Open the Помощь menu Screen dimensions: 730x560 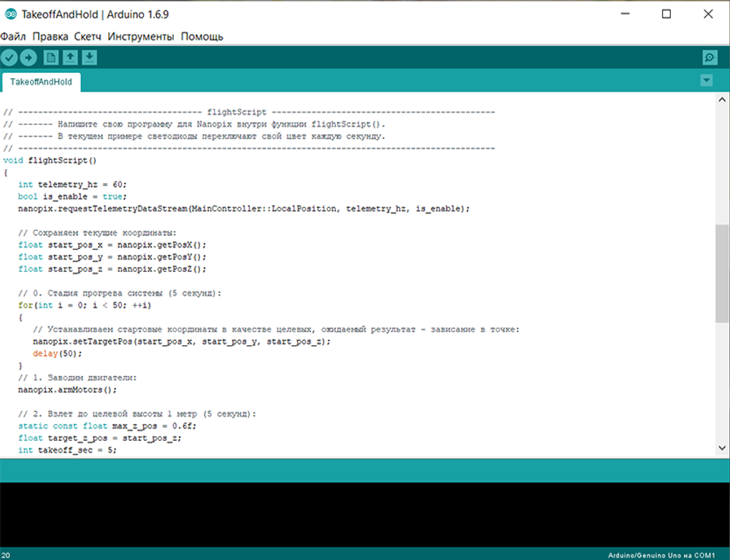(202, 37)
